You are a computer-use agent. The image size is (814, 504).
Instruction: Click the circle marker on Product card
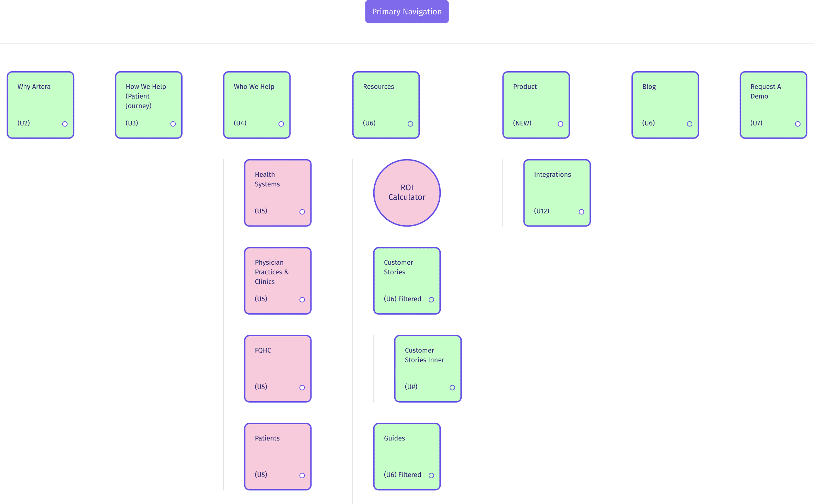tap(560, 124)
